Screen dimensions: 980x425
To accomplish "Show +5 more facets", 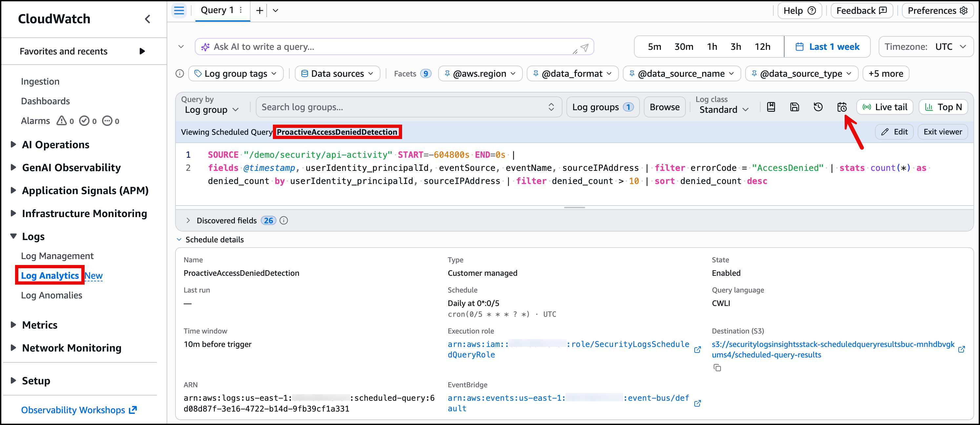I will 886,73.
